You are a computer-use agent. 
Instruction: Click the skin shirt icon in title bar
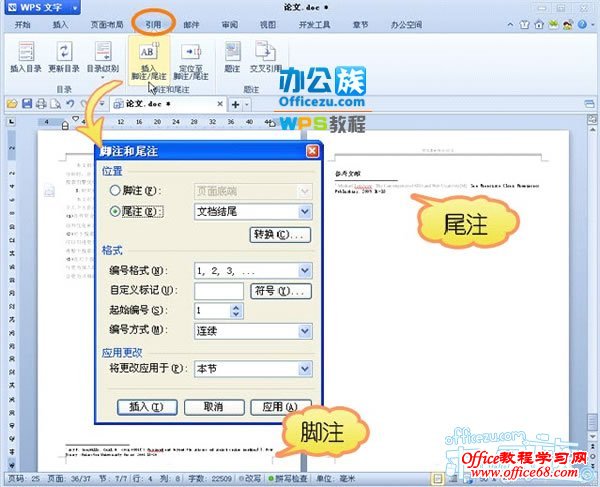tap(524, 24)
